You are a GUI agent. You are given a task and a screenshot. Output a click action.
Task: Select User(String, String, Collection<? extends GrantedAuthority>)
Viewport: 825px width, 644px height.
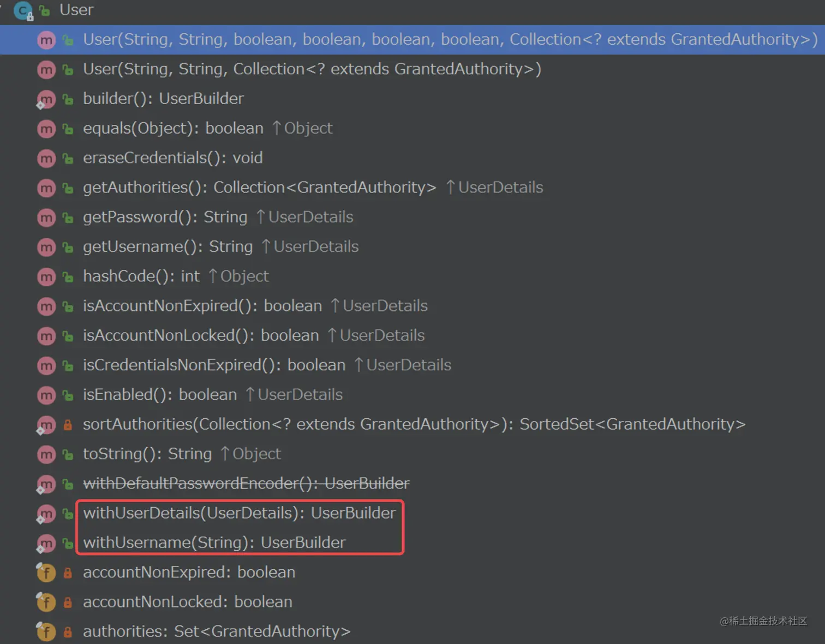[312, 69]
